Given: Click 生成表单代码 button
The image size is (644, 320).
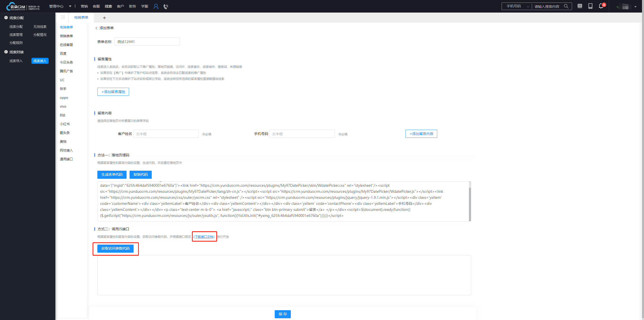Looking at the screenshot, I should click(112, 174).
